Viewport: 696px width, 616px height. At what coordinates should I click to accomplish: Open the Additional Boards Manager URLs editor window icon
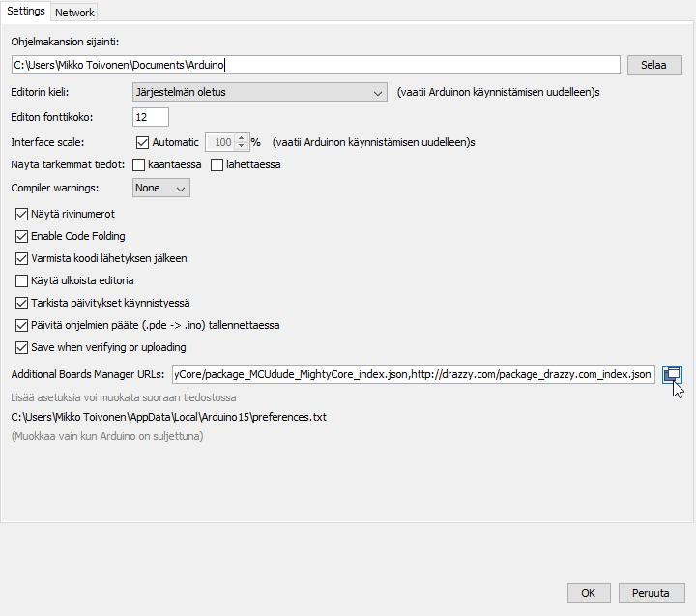tap(672, 374)
